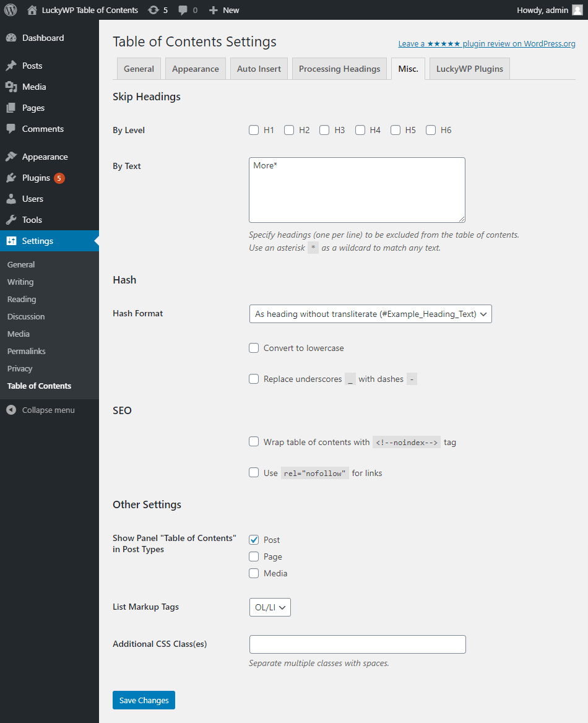
Task: Go to Tools in the sidebar
Action: pyautogui.click(x=32, y=220)
